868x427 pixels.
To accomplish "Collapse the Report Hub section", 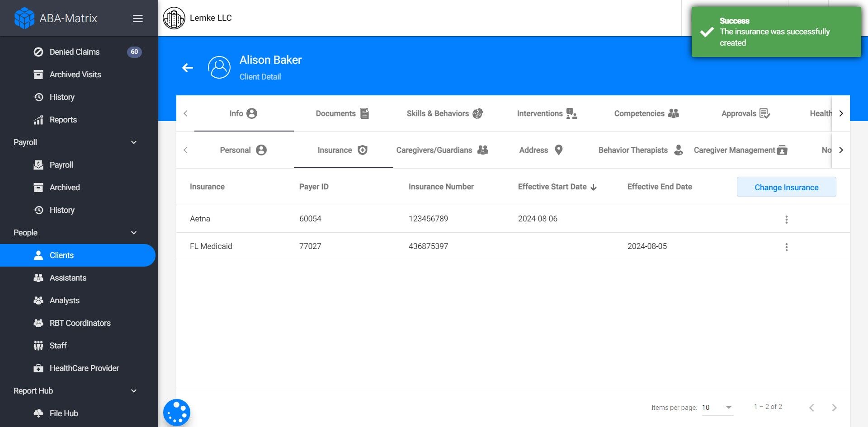I will (x=134, y=391).
